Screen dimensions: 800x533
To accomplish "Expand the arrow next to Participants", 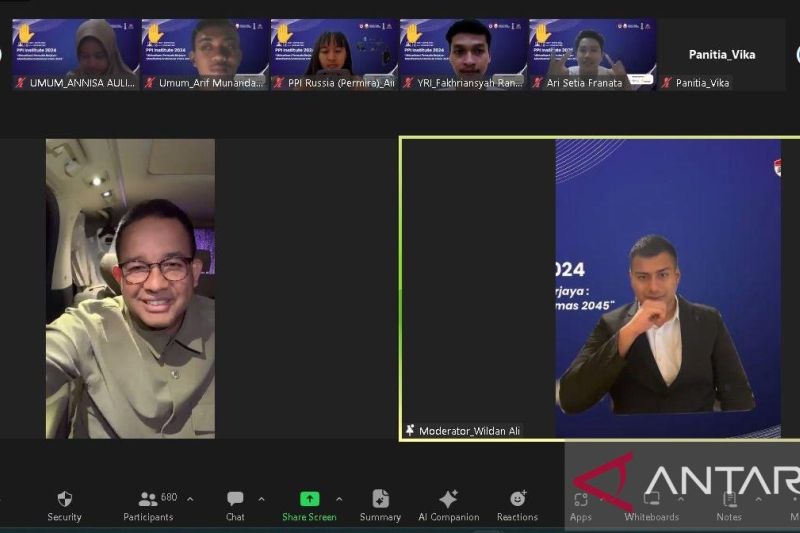I will (190, 499).
